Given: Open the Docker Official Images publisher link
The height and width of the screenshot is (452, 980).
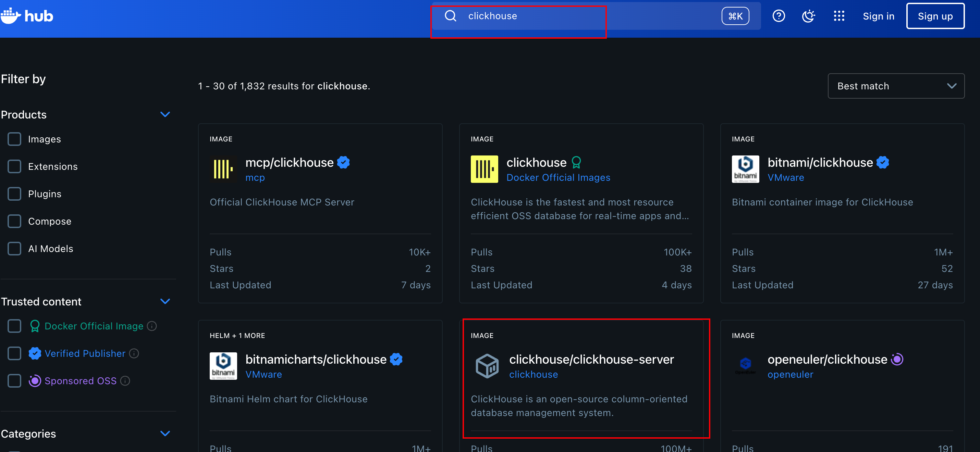Looking at the screenshot, I should pos(558,177).
